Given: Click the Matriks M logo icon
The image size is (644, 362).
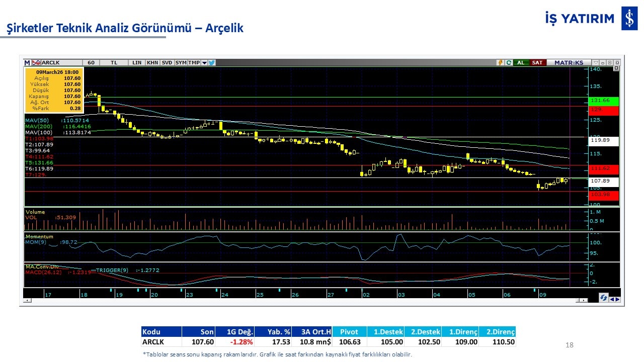Looking at the screenshot, I should 27,63.
